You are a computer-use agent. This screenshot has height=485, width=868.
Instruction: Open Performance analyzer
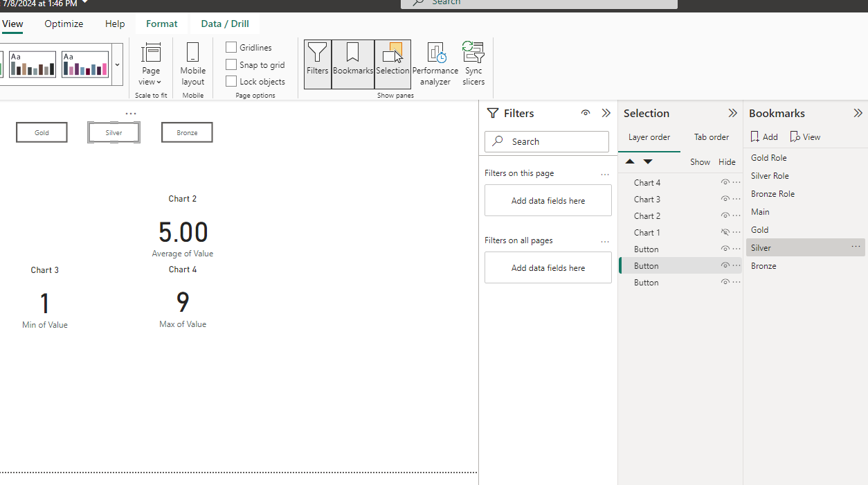click(x=435, y=64)
